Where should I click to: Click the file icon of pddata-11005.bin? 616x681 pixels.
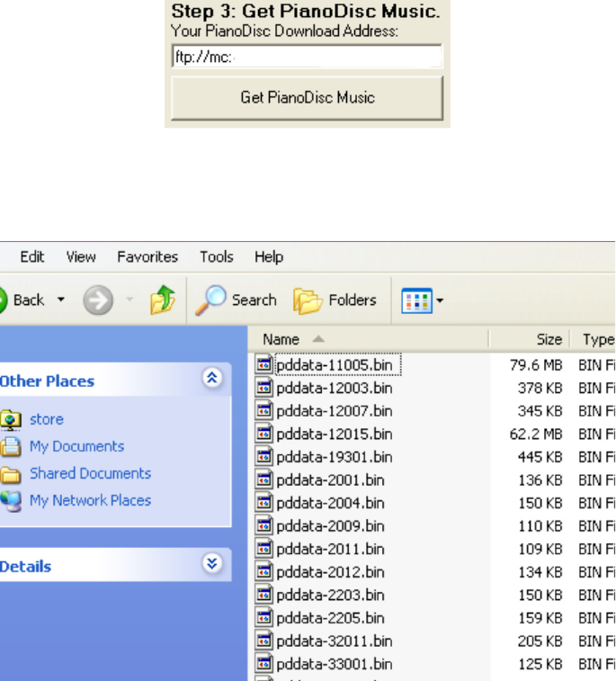[x=264, y=364]
